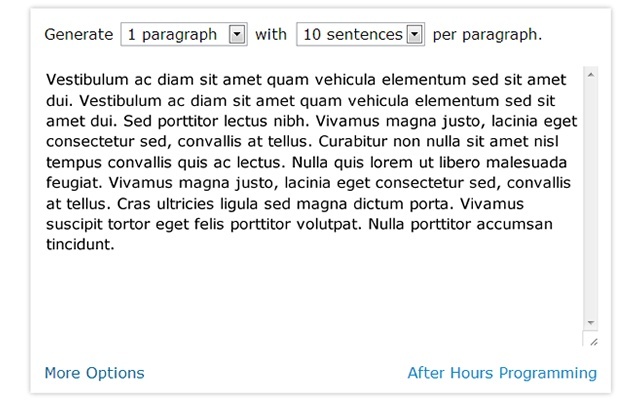The width and height of the screenshot is (640, 400).
Task: Visit the After Hours Programming link
Action: (502, 373)
